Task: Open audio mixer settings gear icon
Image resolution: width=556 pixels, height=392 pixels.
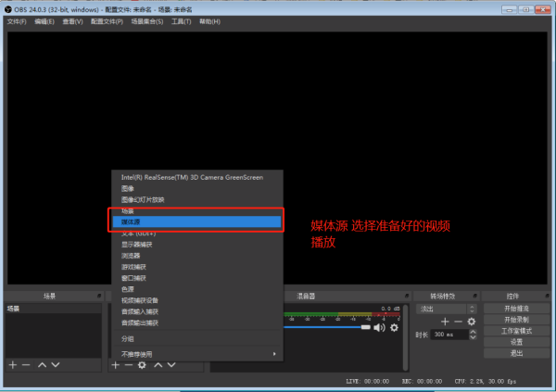Action: click(394, 327)
